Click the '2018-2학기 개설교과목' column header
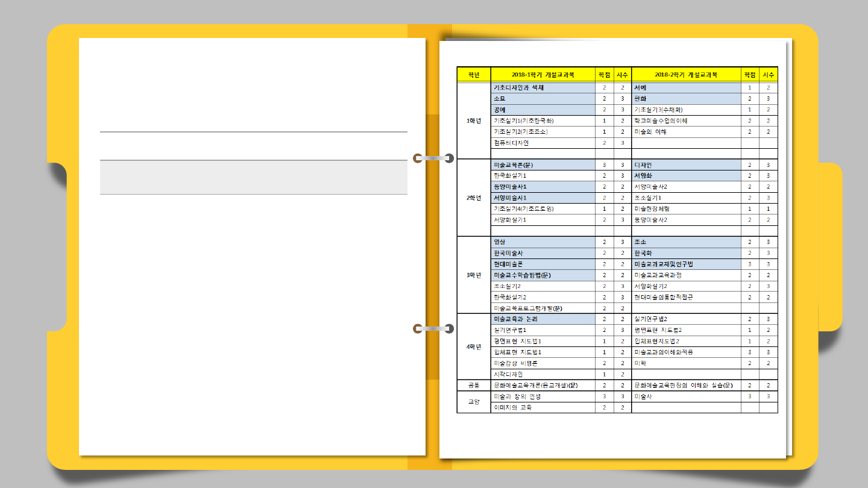 (686, 75)
